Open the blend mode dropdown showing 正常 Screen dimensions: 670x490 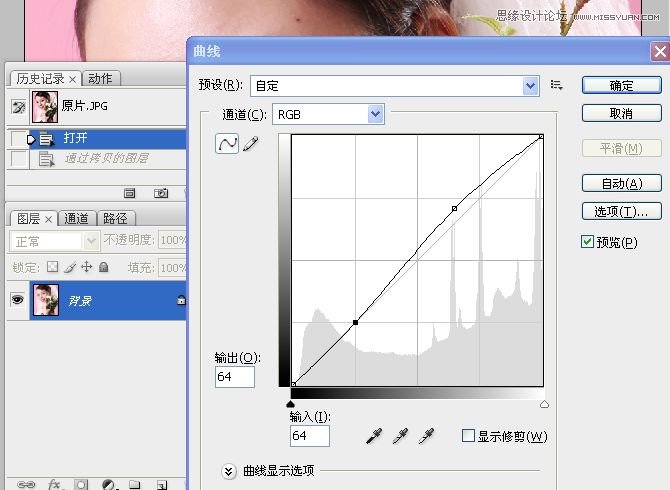pyautogui.click(x=55, y=241)
